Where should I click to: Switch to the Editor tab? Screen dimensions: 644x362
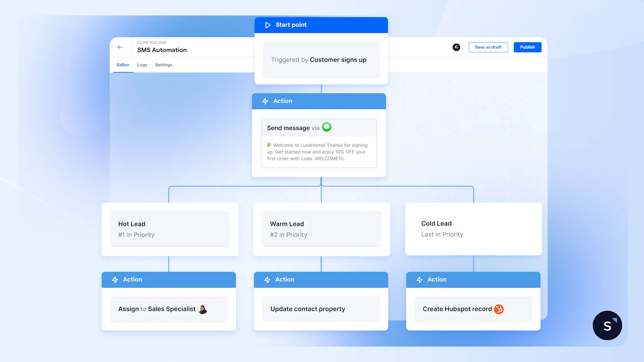pyautogui.click(x=123, y=65)
